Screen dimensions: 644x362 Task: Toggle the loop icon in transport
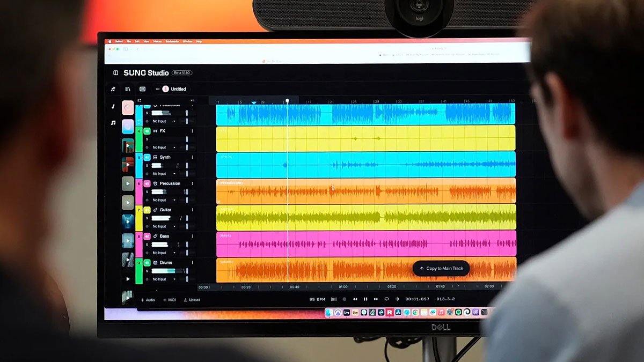point(386,299)
